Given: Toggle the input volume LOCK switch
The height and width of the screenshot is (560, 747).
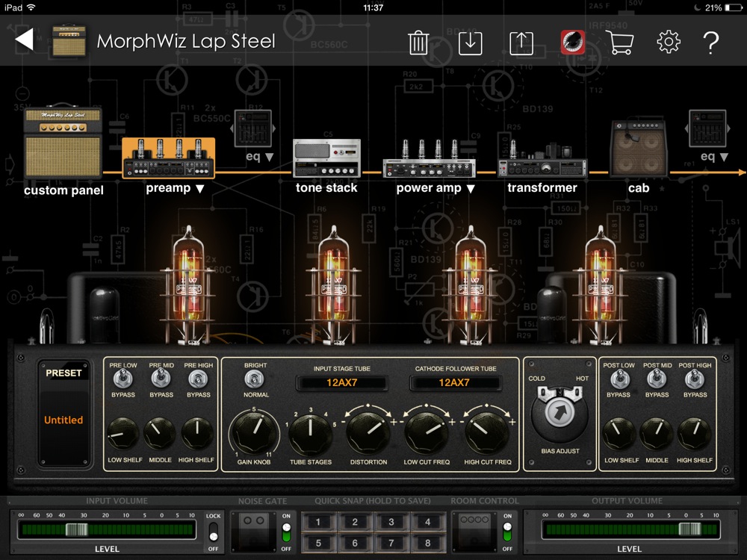Looking at the screenshot, I should [214, 533].
